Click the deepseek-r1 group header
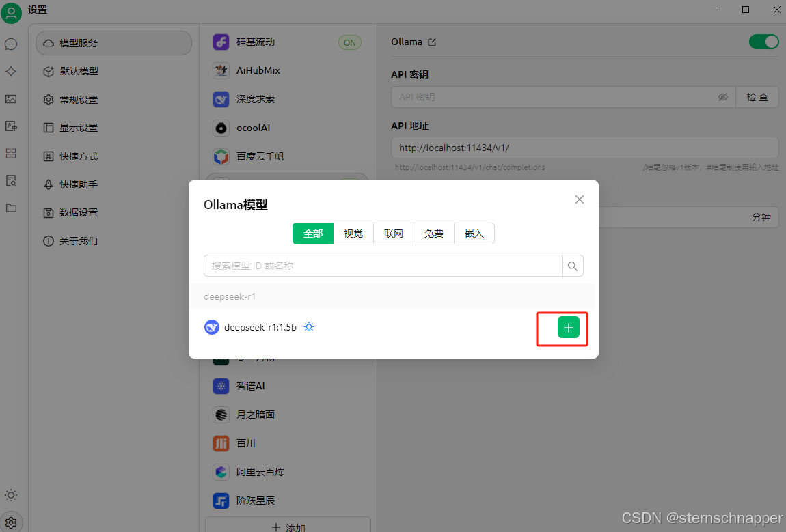Image resolution: width=786 pixels, height=532 pixels. pos(392,296)
